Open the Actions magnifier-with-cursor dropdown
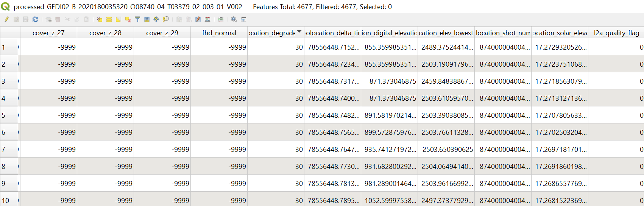 coord(234,19)
